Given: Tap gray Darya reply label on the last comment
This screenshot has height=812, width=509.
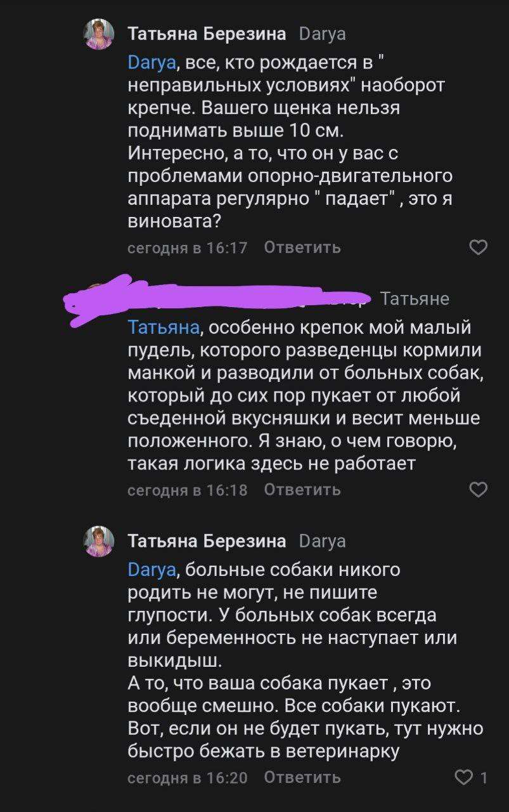Looking at the screenshot, I should (x=322, y=540).
